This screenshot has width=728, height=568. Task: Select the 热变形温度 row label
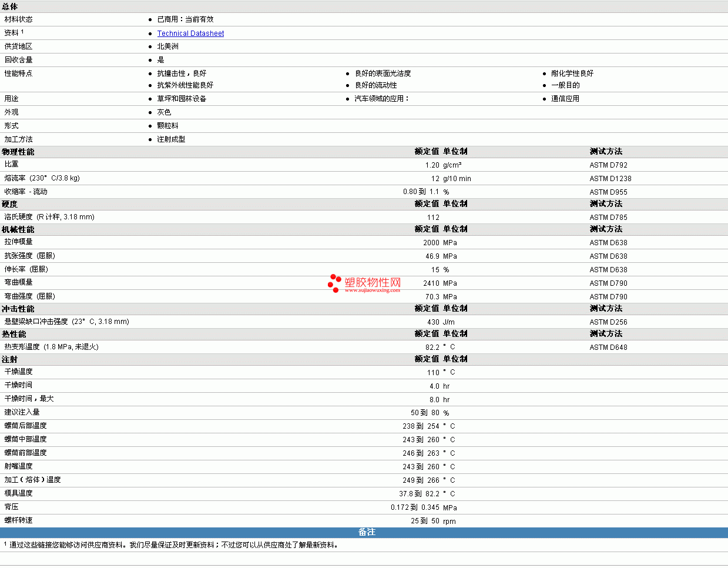point(51,347)
